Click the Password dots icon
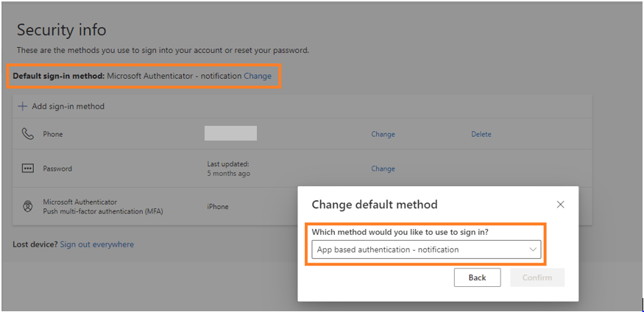This screenshot has height=312, width=644. coord(27,169)
